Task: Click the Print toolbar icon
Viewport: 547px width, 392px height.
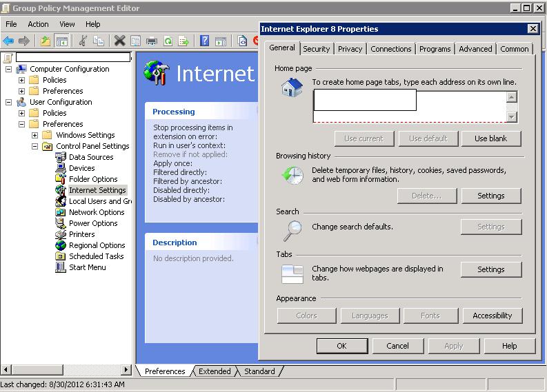Action: [x=152, y=41]
